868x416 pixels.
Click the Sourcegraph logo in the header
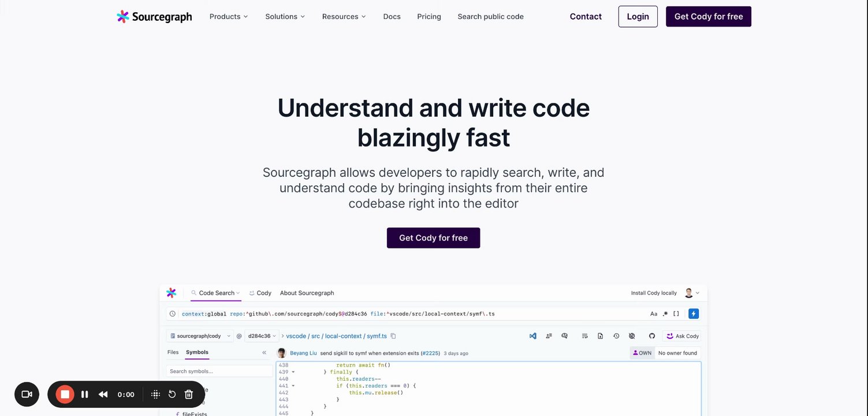point(154,17)
